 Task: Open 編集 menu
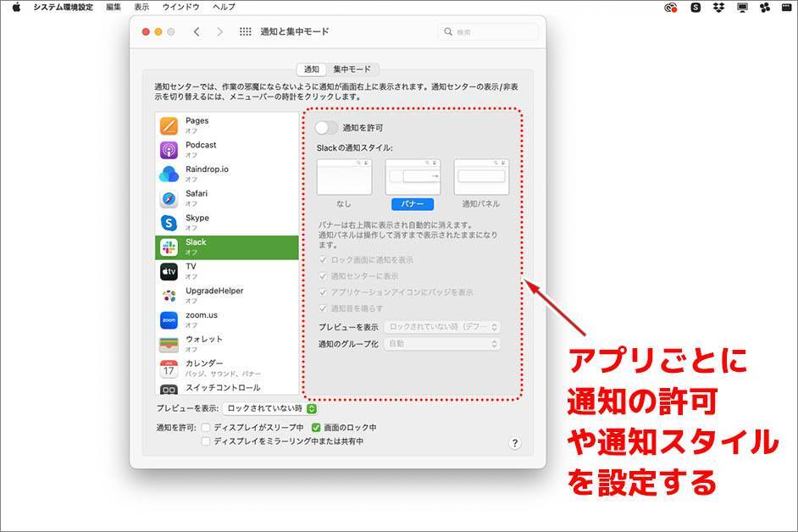tap(114, 7)
